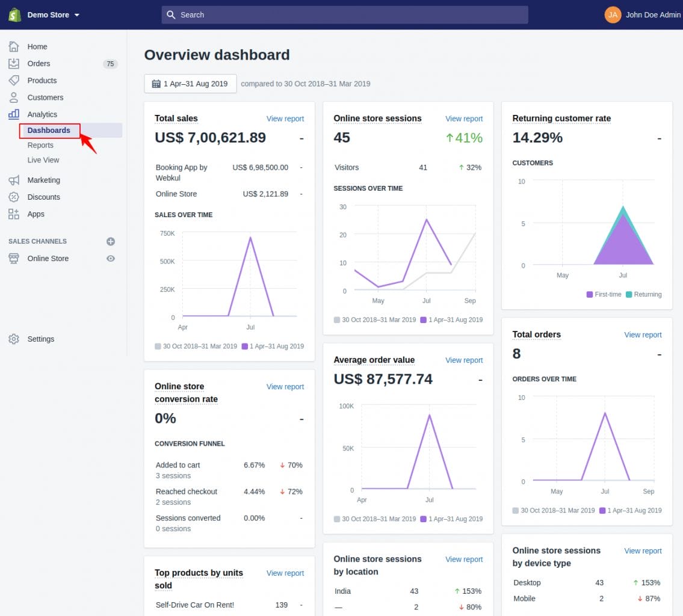Open Reports under Analytics
Image resolution: width=683 pixels, height=616 pixels.
click(40, 145)
